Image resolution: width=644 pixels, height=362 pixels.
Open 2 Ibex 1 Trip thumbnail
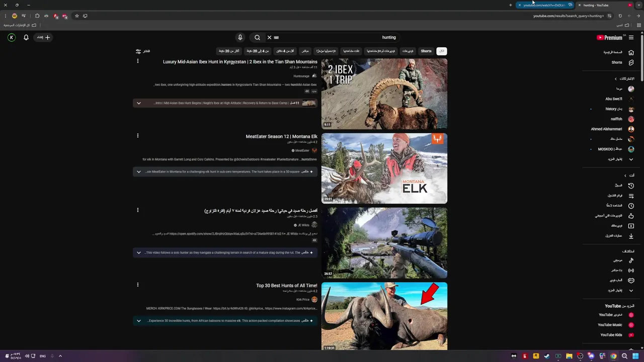point(384,94)
